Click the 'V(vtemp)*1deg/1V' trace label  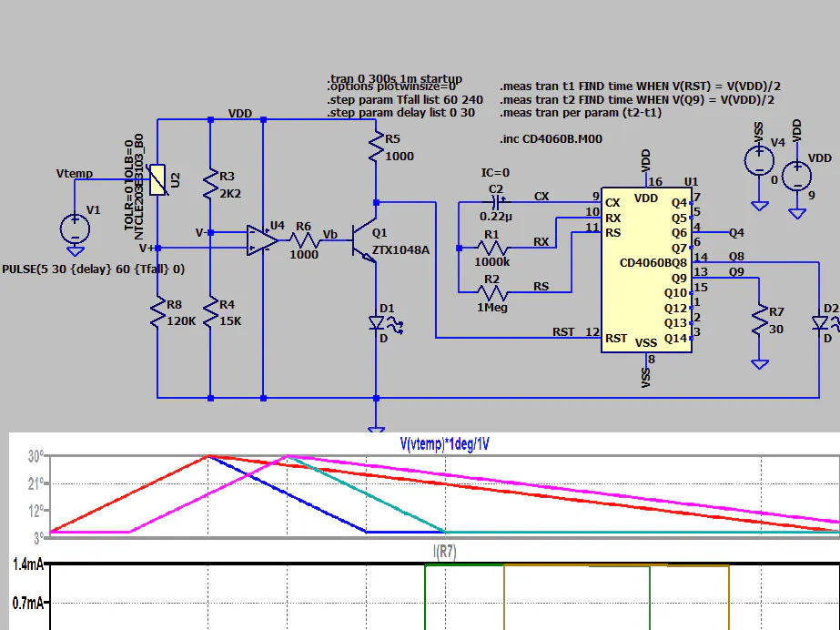445,443
